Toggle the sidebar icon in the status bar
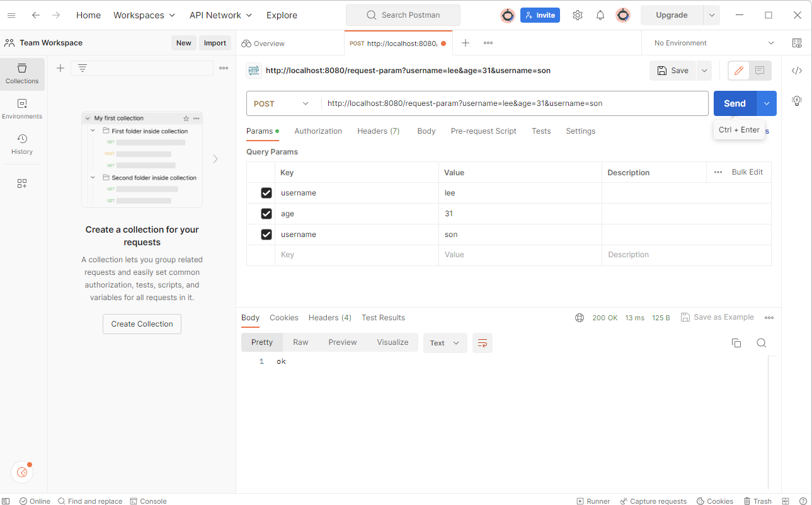This screenshot has height=505, width=812. point(6,501)
